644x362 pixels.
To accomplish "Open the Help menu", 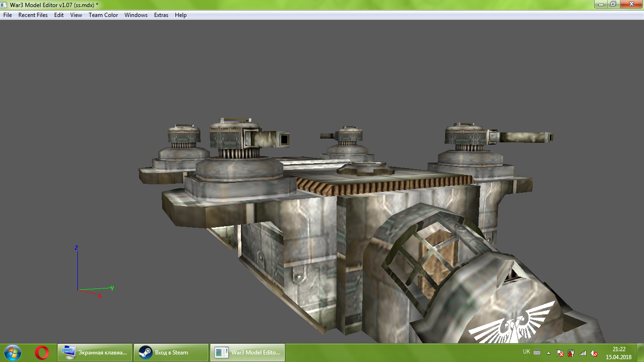I will [181, 15].
